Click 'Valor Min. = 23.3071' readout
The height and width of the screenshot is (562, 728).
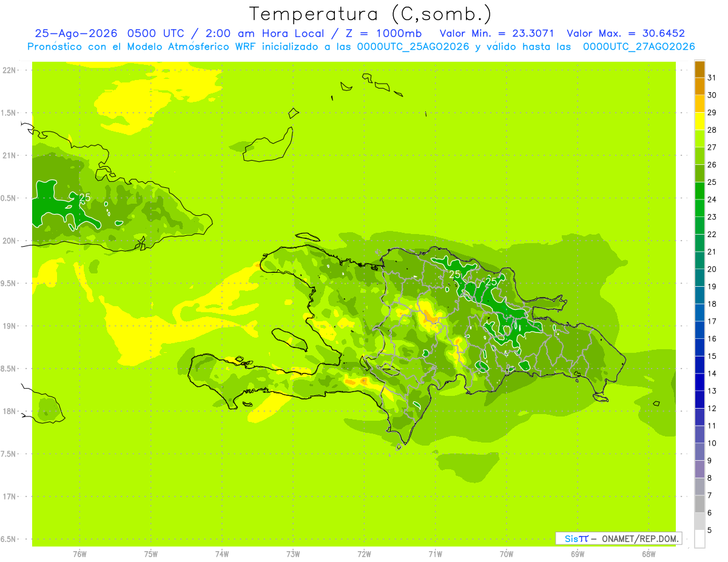pos(496,33)
